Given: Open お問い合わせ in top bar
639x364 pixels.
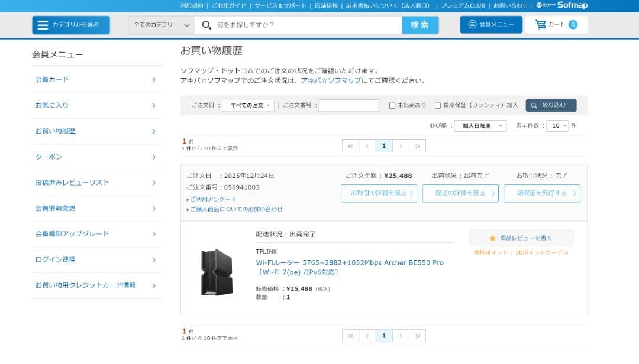Looking at the screenshot, I should coord(510,6).
